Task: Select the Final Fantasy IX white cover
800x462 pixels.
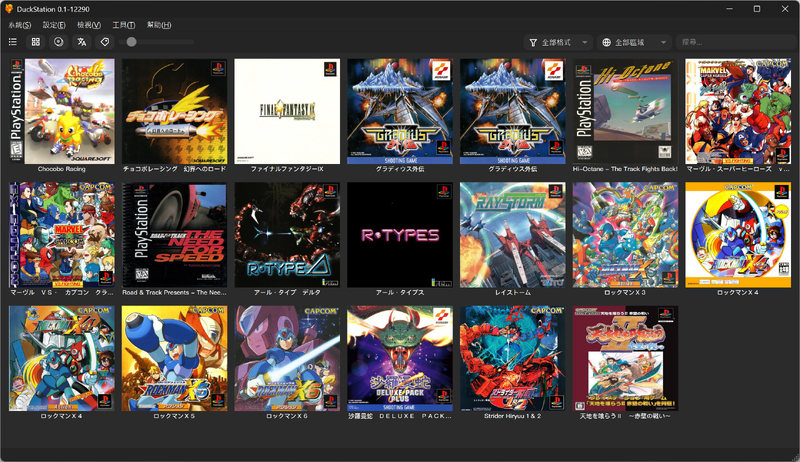Action: (287, 111)
